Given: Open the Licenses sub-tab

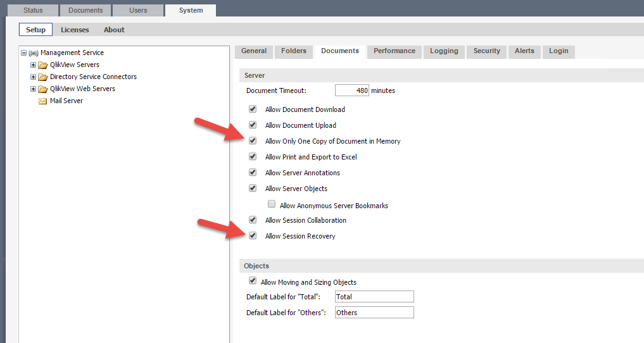Looking at the screenshot, I should [x=75, y=30].
